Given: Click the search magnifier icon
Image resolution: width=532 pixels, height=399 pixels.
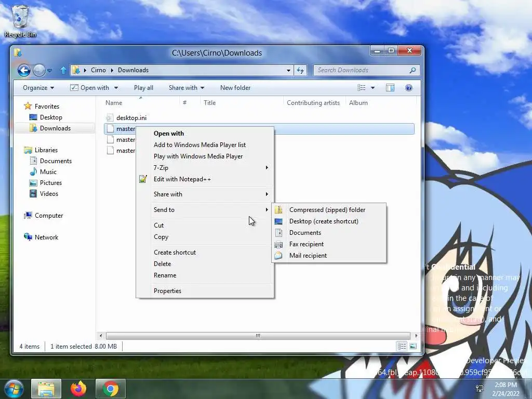Looking at the screenshot, I should [x=413, y=70].
